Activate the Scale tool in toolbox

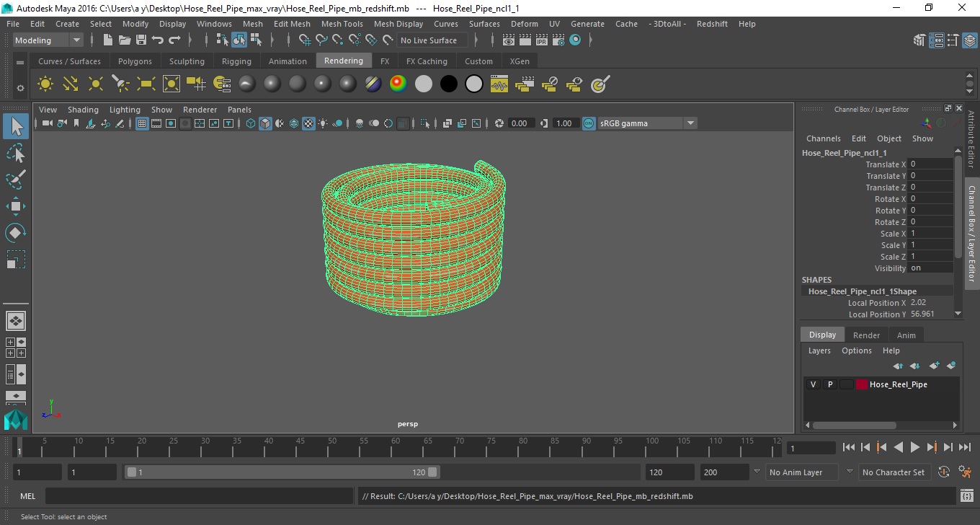16,260
